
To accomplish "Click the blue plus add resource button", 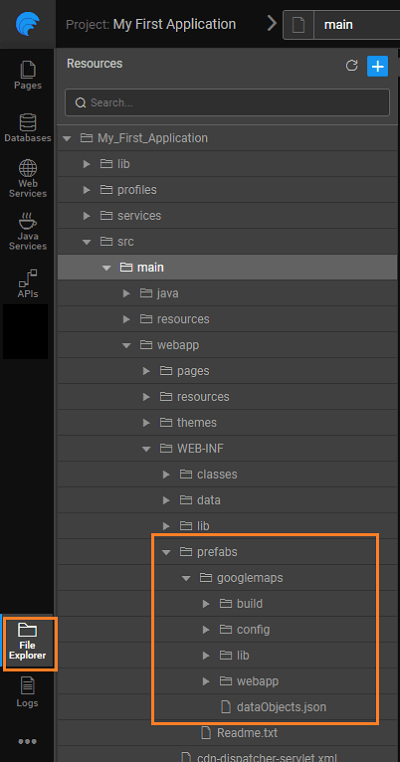I will [378, 66].
